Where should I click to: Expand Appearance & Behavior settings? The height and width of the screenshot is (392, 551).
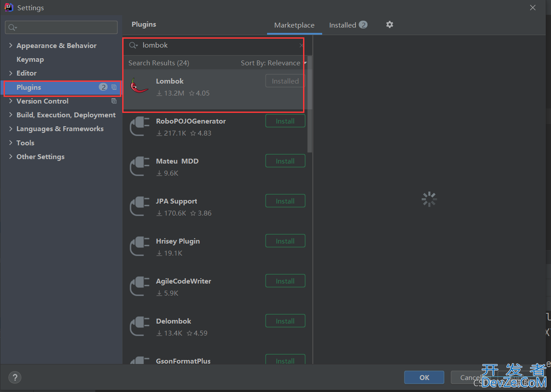click(x=11, y=45)
